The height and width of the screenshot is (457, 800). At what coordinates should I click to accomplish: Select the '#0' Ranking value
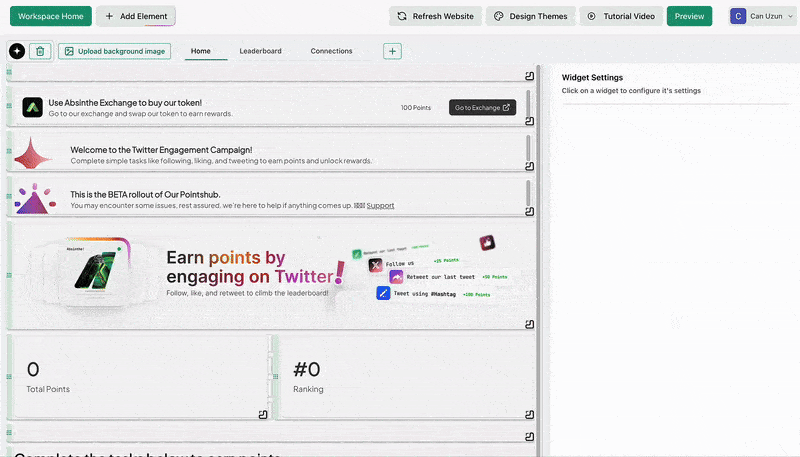pos(307,369)
